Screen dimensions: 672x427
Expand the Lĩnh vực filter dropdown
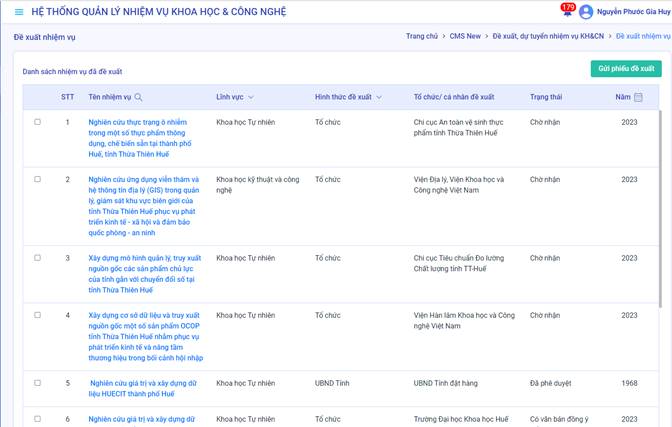(x=251, y=97)
